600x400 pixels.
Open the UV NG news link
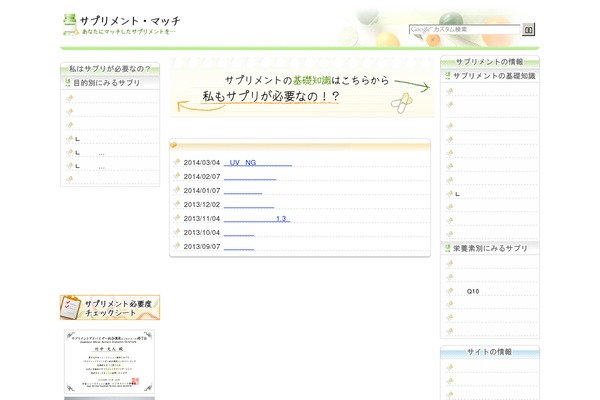tap(258, 163)
